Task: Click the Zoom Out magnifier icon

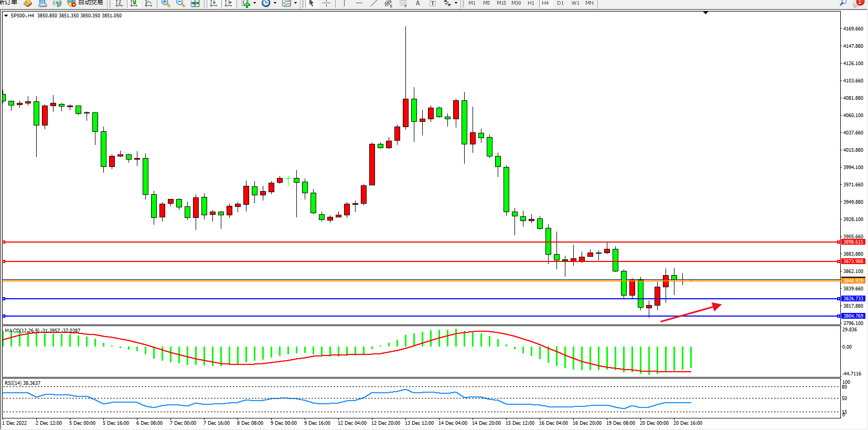Action: click(x=180, y=3)
